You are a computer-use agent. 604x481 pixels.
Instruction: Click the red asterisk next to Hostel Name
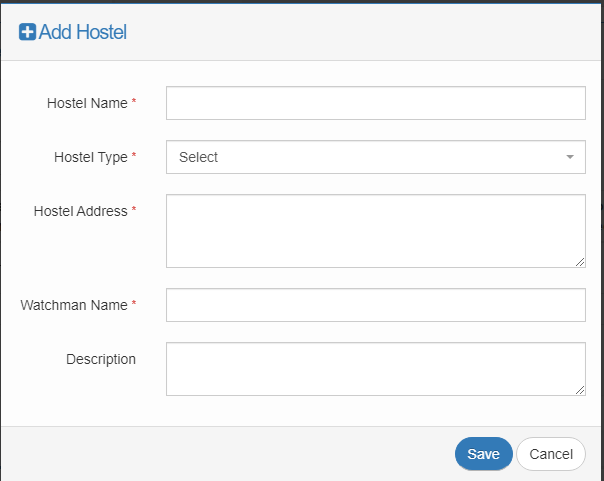[134, 103]
